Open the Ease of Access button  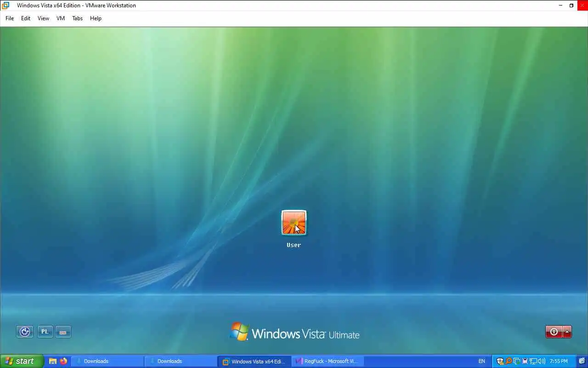(x=25, y=332)
